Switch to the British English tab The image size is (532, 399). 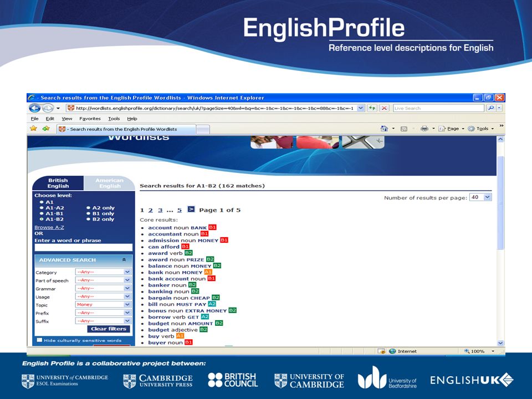click(x=58, y=183)
